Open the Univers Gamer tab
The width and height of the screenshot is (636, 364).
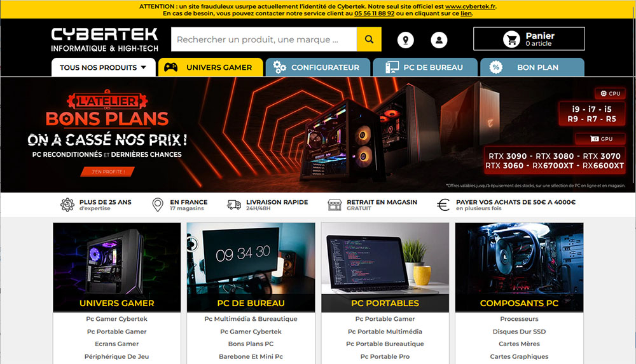click(x=211, y=67)
